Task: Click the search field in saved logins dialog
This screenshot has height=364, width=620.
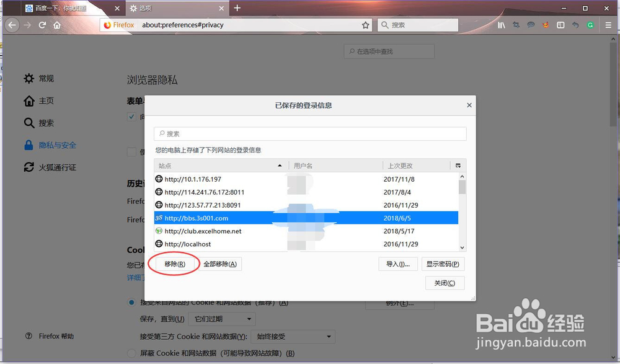Action: tap(309, 133)
